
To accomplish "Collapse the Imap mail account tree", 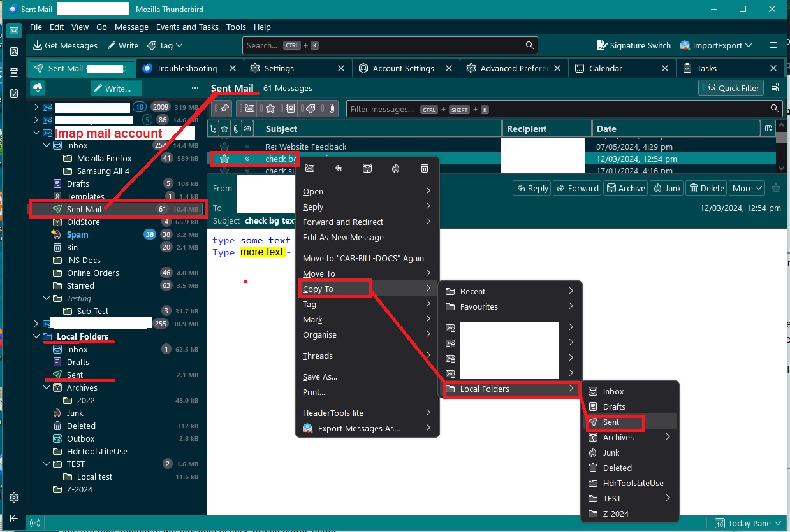I will (x=36, y=133).
